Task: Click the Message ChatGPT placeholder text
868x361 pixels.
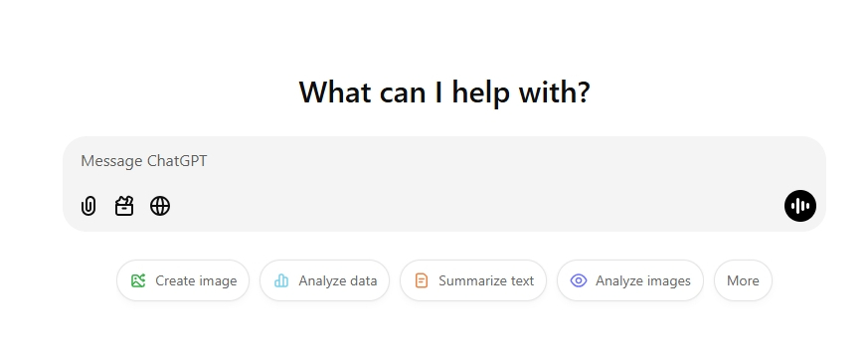Action: coord(144,161)
